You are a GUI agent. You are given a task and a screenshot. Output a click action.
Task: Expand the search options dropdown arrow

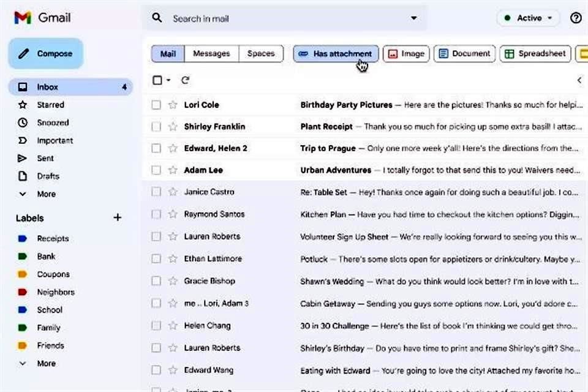(x=414, y=18)
